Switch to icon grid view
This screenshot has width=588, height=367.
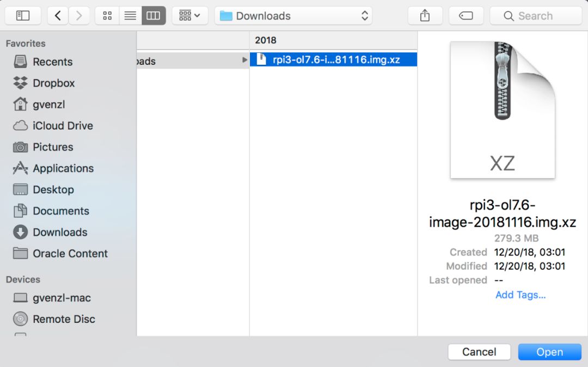[x=107, y=16]
